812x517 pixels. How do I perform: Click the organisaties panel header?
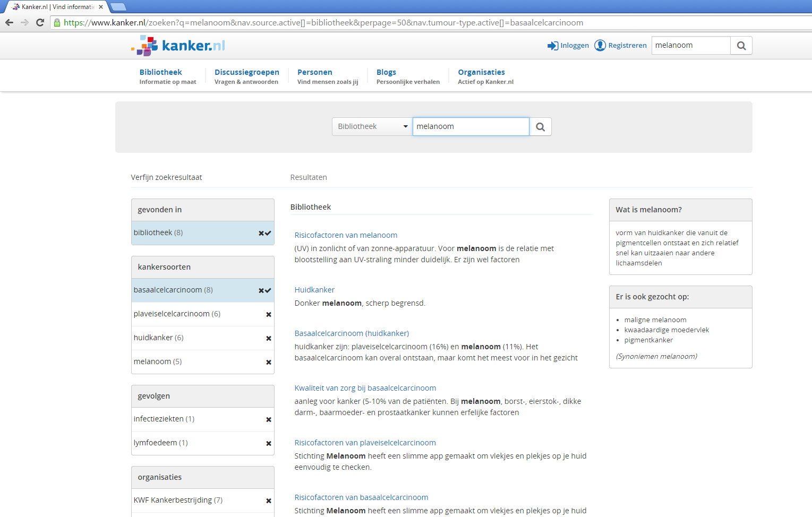[x=203, y=477]
